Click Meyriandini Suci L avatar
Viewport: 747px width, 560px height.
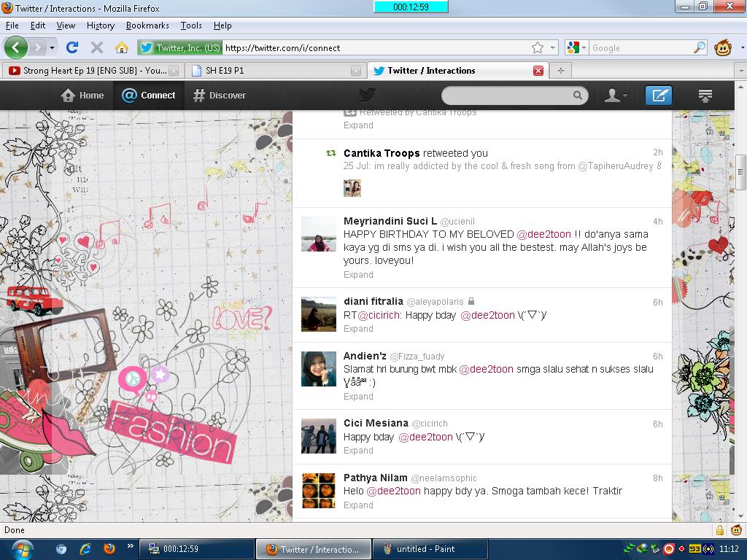[x=319, y=234]
